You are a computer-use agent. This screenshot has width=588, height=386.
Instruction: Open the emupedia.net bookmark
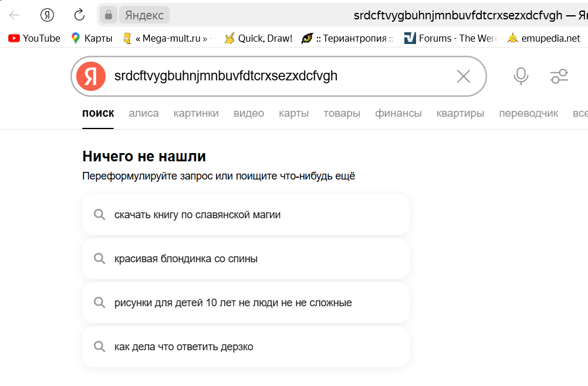click(x=544, y=39)
